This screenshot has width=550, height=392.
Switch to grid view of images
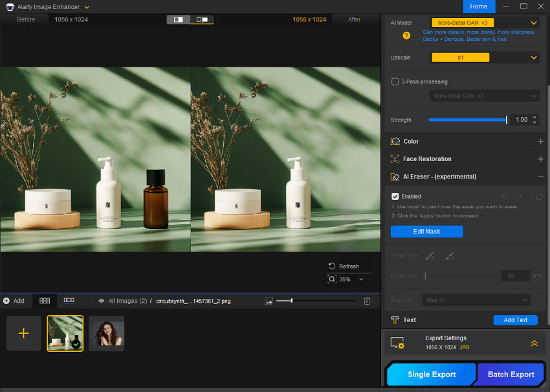coord(44,300)
